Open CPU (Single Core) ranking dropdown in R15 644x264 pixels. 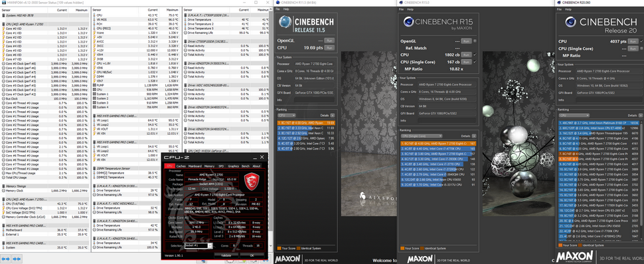pos(422,136)
